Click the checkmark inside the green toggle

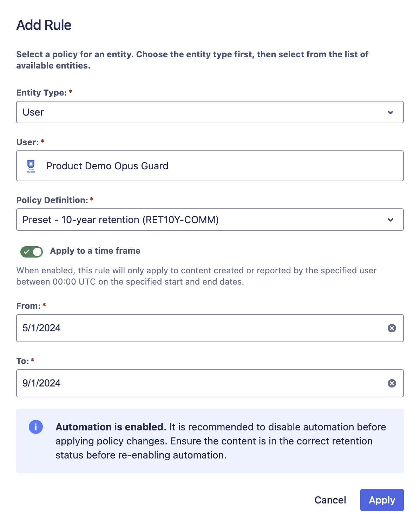coord(28,252)
